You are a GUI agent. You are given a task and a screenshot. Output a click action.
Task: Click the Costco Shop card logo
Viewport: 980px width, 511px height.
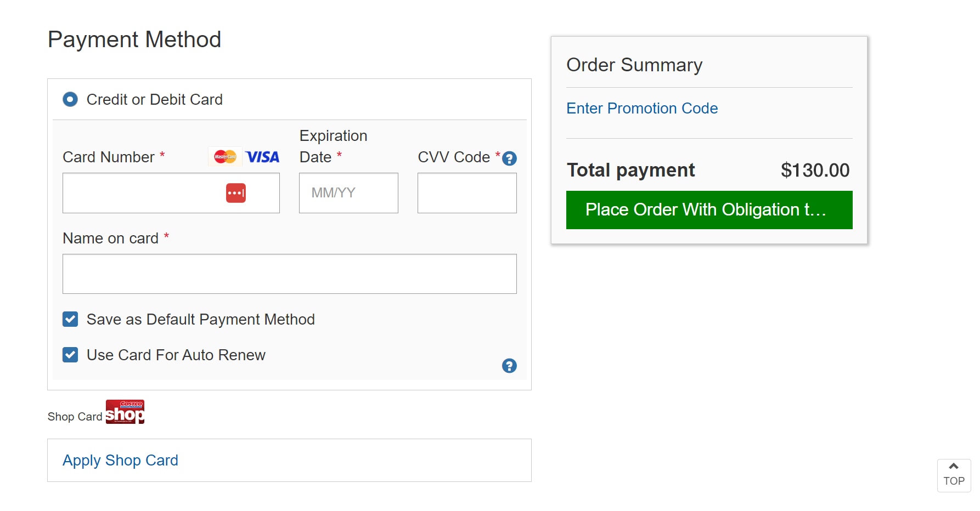(125, 412)
